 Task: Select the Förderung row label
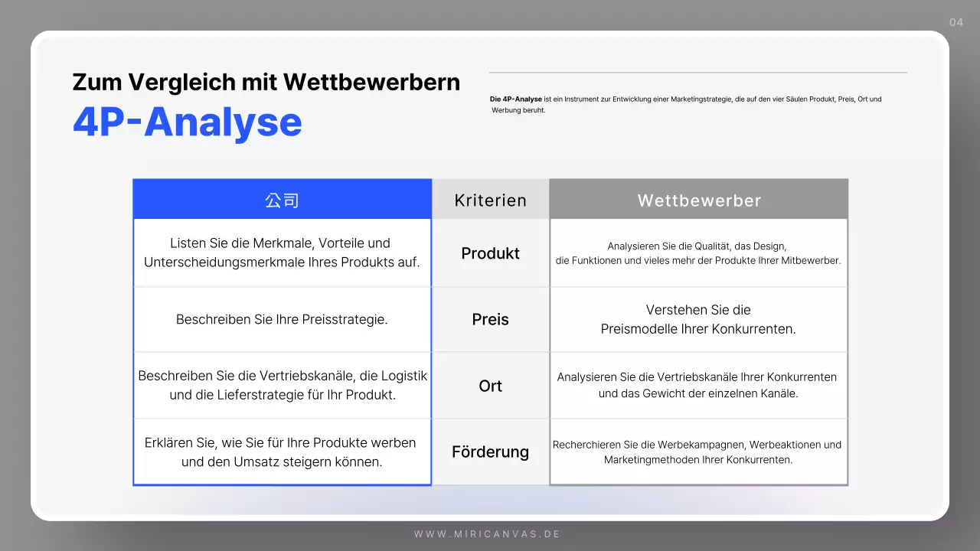[490, 452]
